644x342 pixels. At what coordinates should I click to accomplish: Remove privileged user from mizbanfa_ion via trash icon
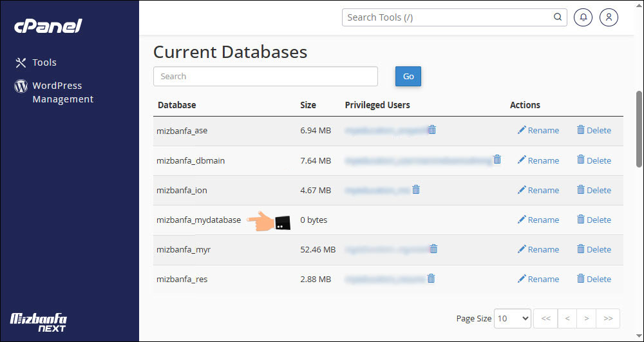tap(416, 190)
